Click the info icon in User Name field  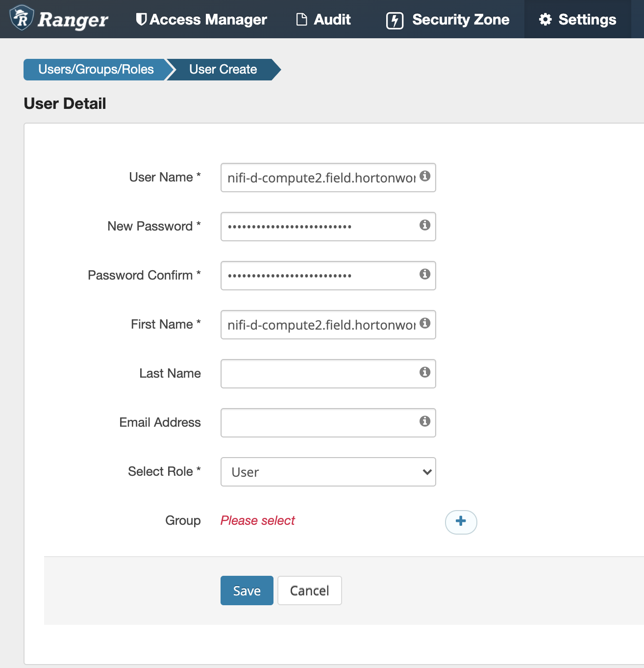[x=425, y=176]
